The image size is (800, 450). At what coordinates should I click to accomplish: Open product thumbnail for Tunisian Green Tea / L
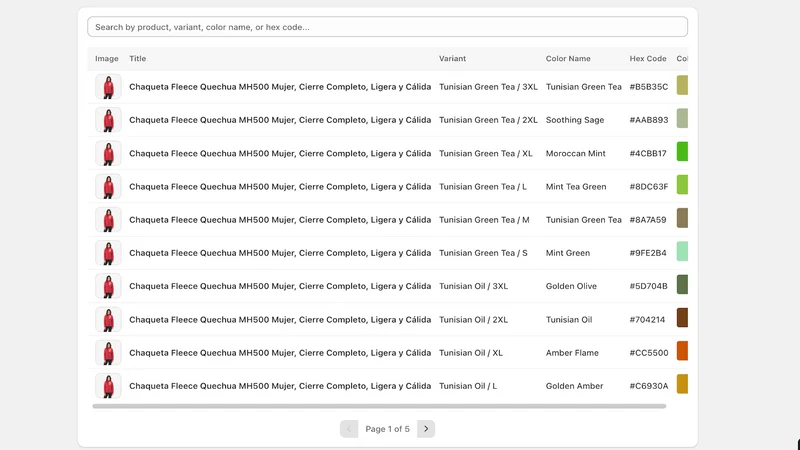pos(108,186)
